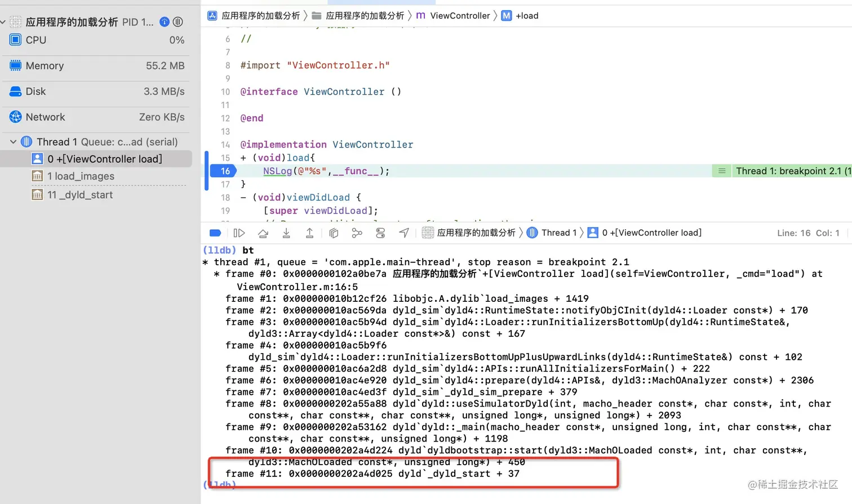
Task: Click the frame #1 load_images console line
Action: pos(407,298)
